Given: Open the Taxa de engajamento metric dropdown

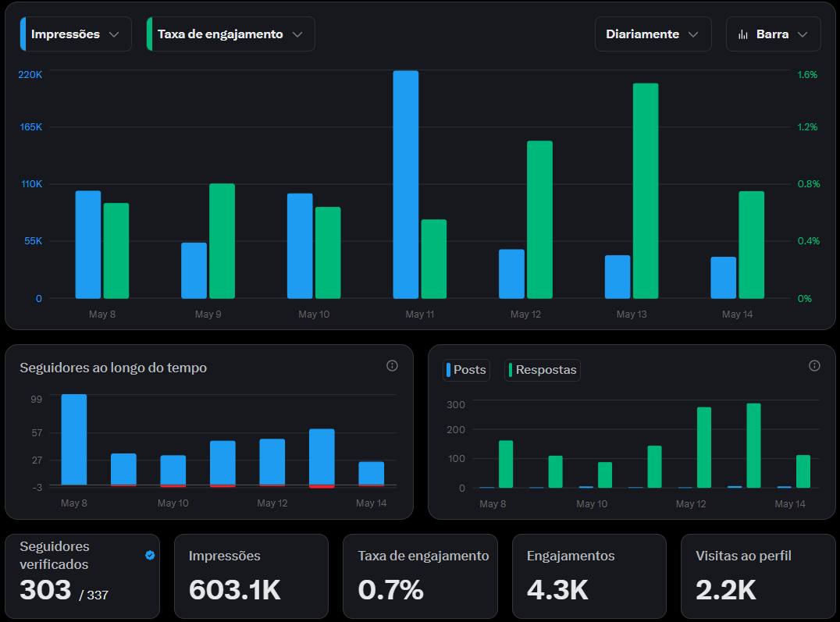Looking at the screenshot, I should [x=230, y=34].
